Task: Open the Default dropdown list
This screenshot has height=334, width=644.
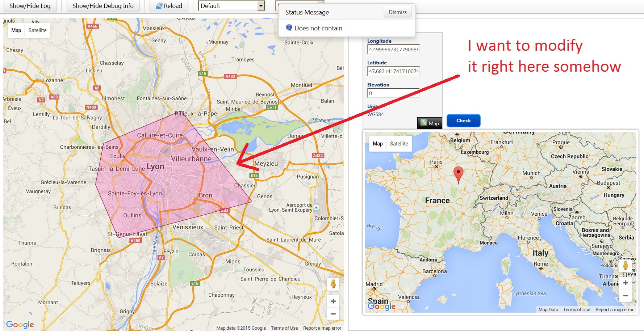Action: click(231, 6)
